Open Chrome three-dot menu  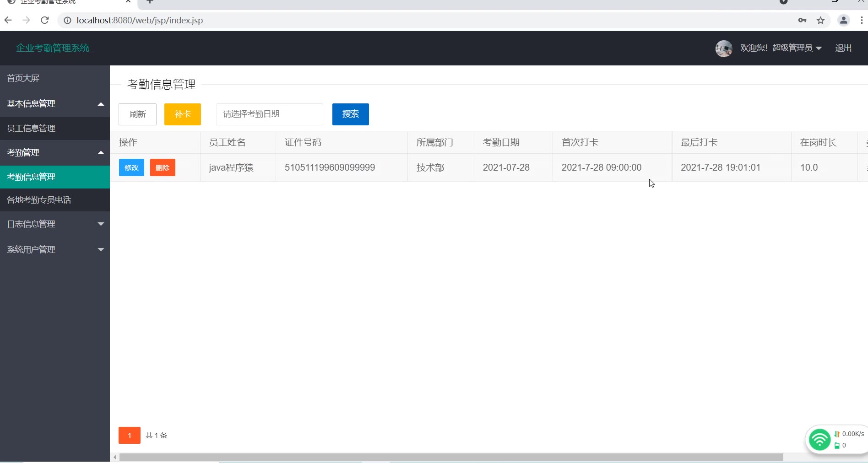[862, 20]
